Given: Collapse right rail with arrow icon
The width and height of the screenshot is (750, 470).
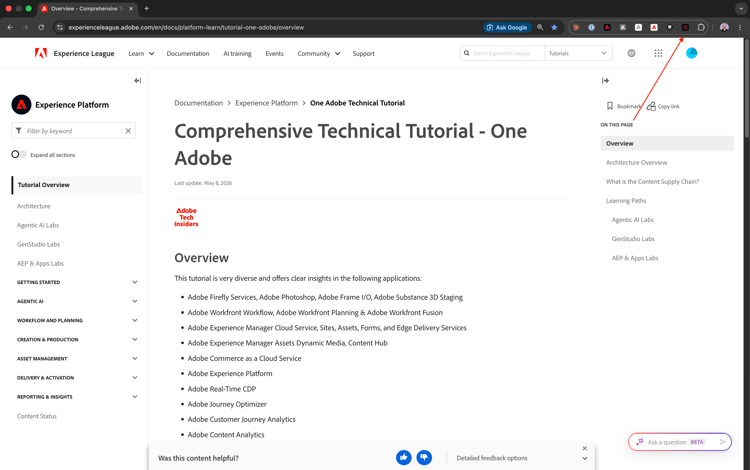Looking at the screenshot, I should (x=605, y=80).
